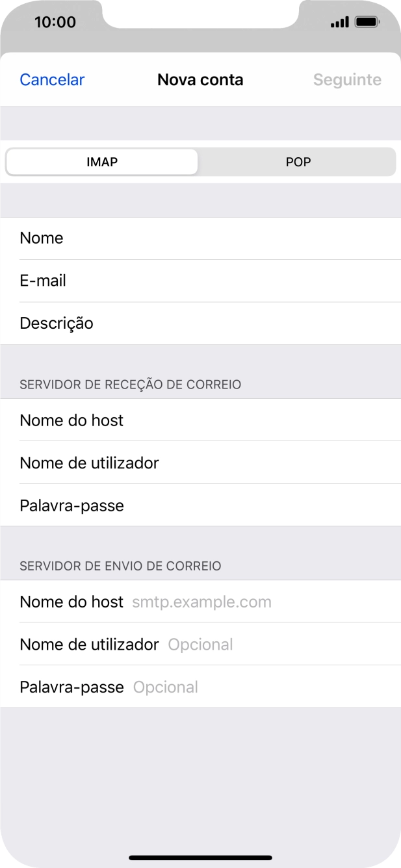This screenshot has width=401, height=868.
Task: Select the IMAP tab
Action: [x=101, y=162]
